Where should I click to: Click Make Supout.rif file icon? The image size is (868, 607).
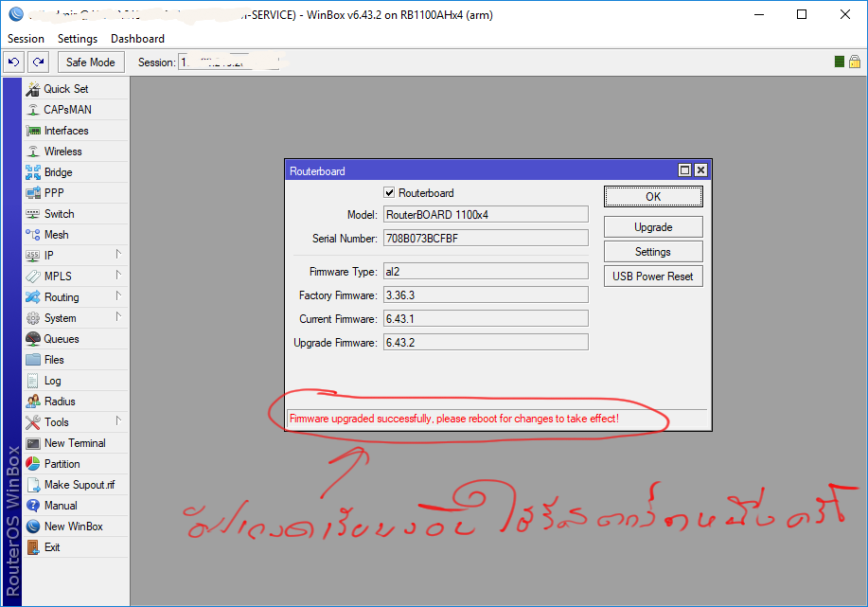33,485
